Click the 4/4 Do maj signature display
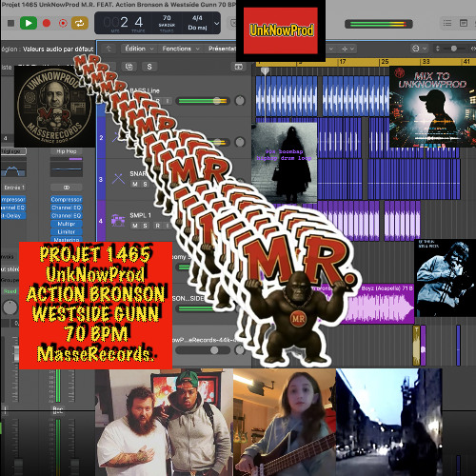The image size is (476, 476). tap(197, 23)
